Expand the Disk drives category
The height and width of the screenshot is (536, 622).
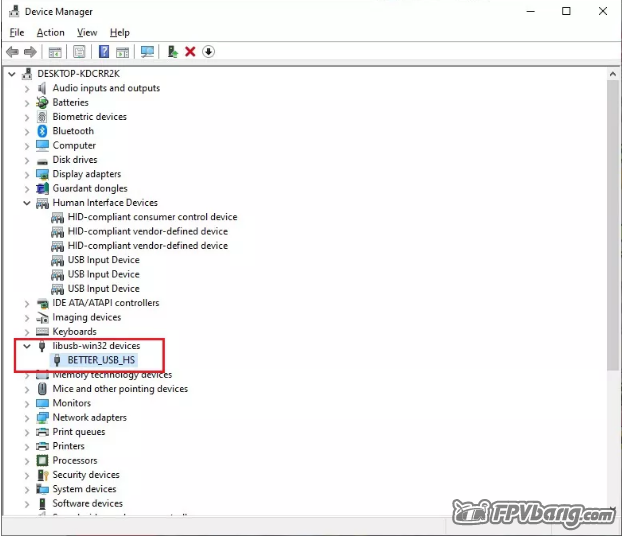27,160
